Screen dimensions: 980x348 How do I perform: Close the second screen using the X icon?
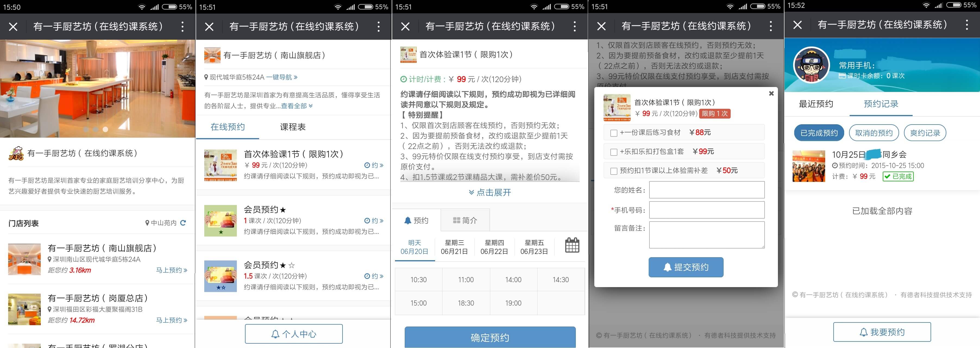tap(209, 27)
